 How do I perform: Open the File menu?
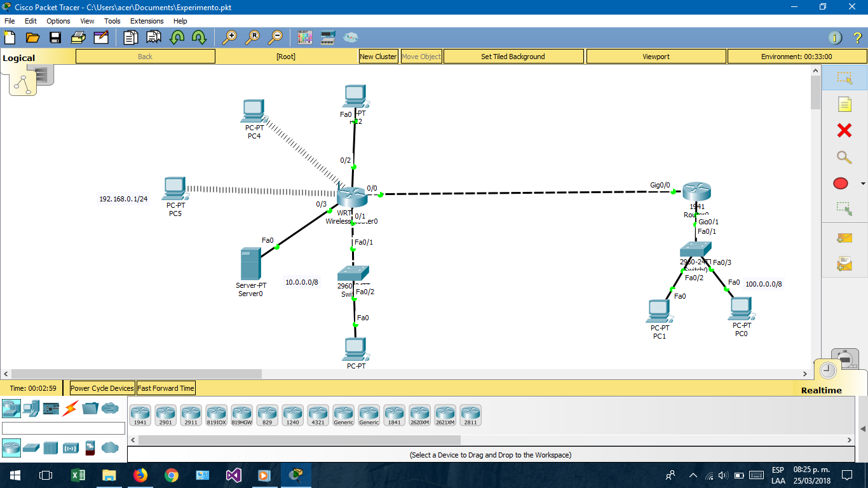(10, 21)
